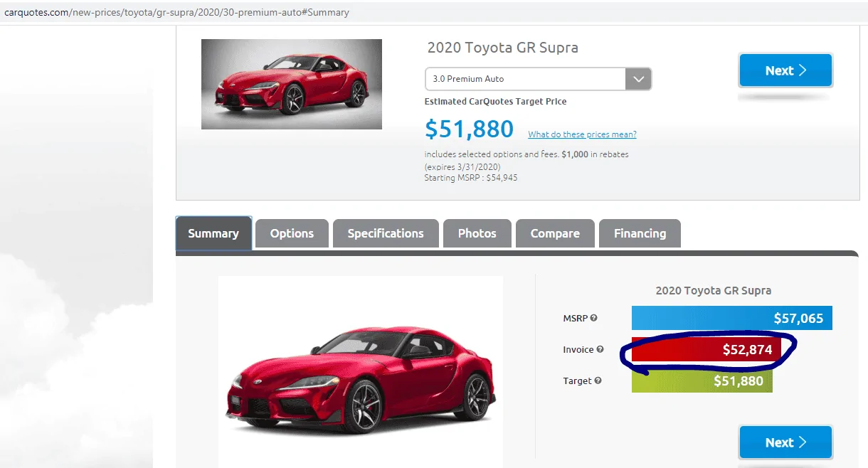This screenshot has width=868, height=468.
Task: Open the Specifications tab
Action: (x=386, y=233)
